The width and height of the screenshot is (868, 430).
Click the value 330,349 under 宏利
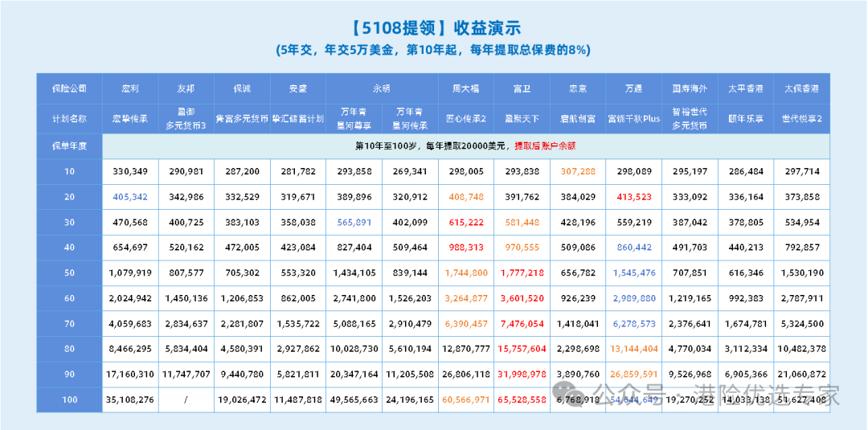[130, 171]
